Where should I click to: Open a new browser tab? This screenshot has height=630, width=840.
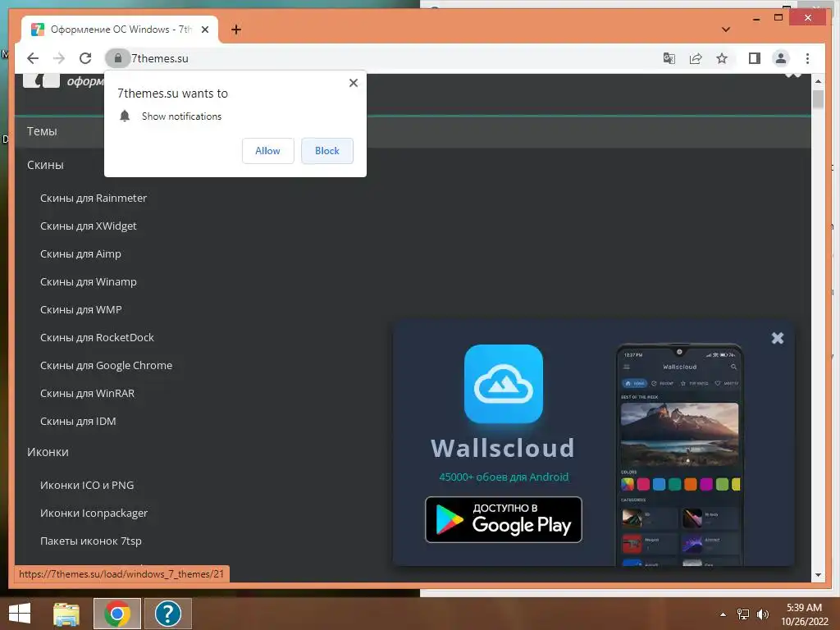[235, 30]
